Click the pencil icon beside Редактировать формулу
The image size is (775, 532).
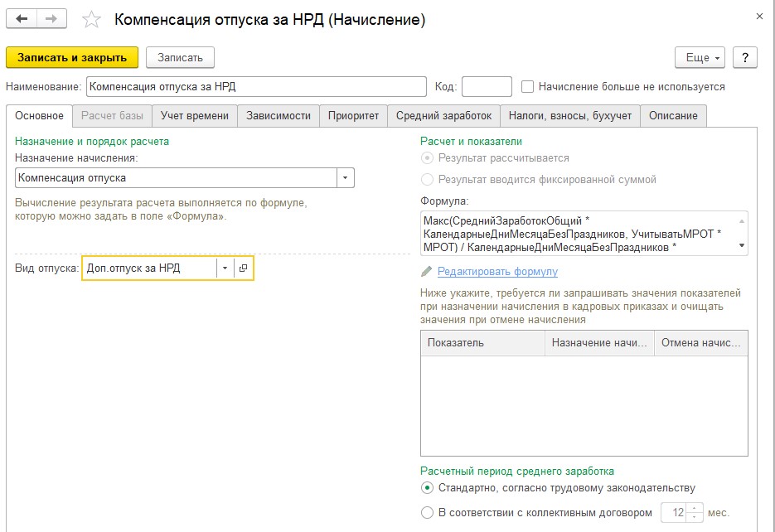pos(426,272)
